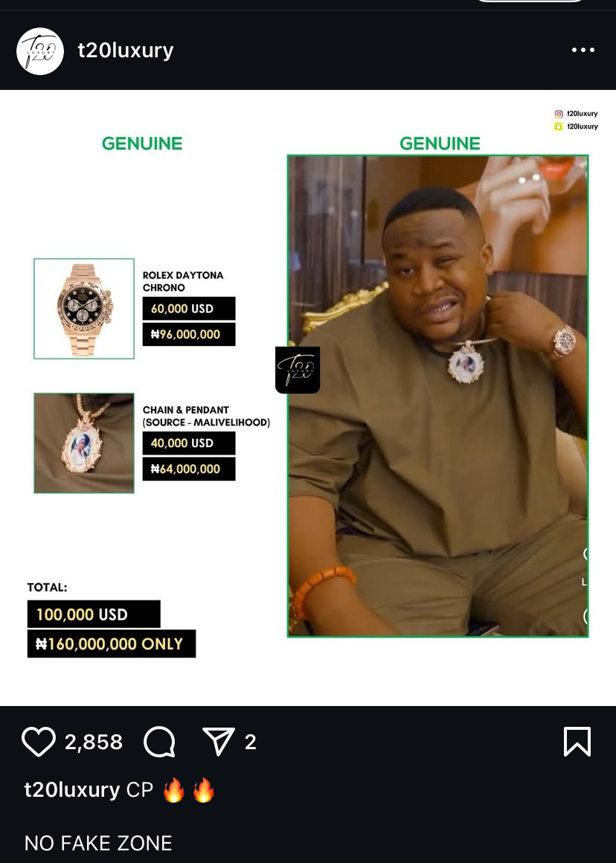This screenshot has height=863, width=616.
Task: Tap the share count number 2
Action: click(x=251, y=742)
